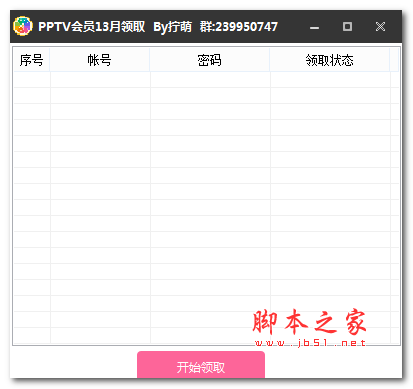413x389 pixels.
Task: Click the colorful app icon in title bar
Action: click(23, 26)
